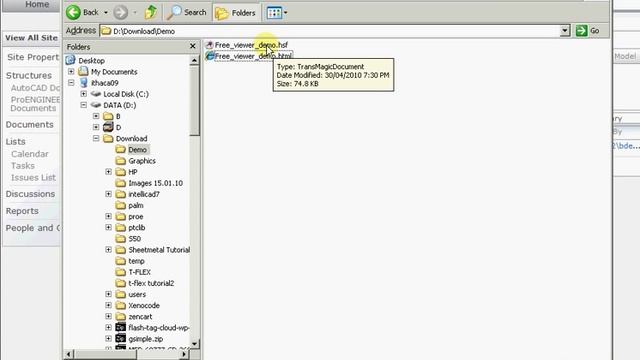Open the Views icon menu

click(x=274, y=13)
